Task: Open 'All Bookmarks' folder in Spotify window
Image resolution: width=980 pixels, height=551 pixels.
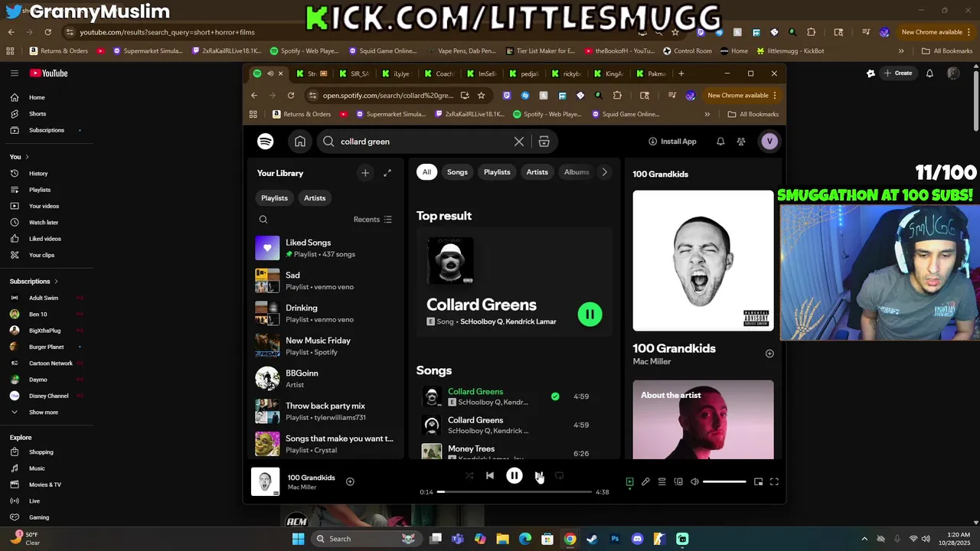Action: (x=753, y=114)
